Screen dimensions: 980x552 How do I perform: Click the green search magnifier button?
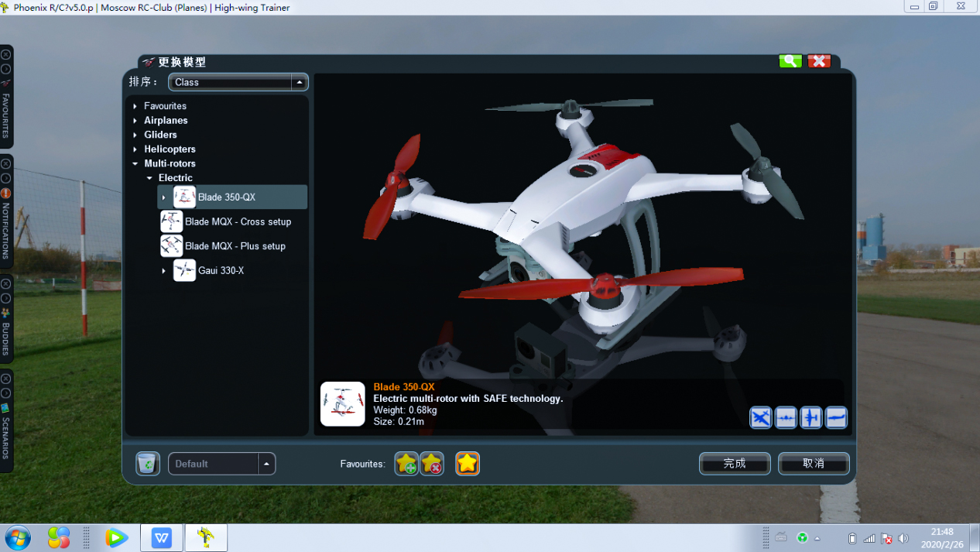click(x=790, y=61)
